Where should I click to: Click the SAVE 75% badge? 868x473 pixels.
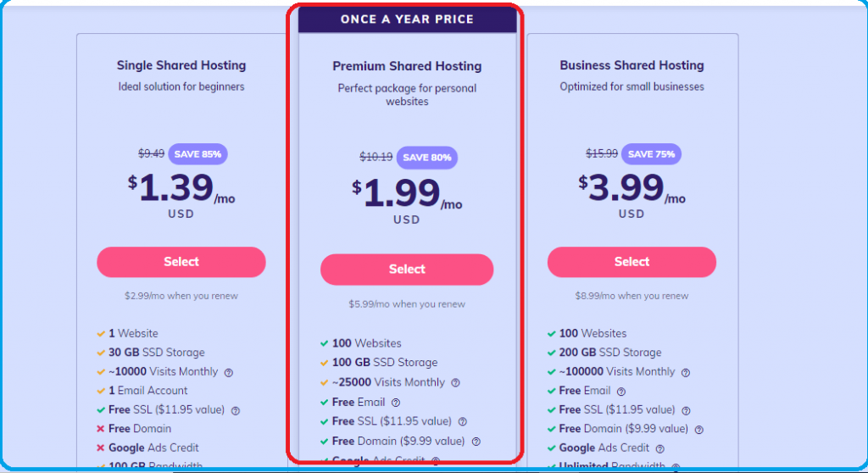(651, 154)
